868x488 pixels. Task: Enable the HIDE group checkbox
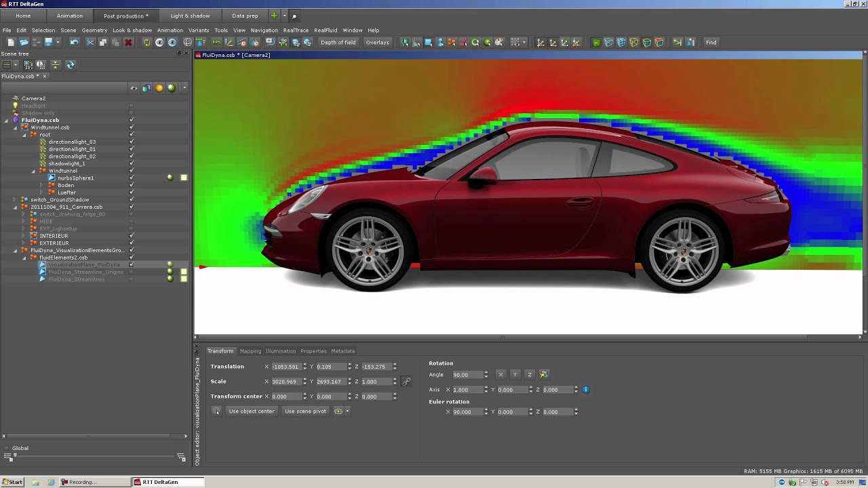[132, 222]
